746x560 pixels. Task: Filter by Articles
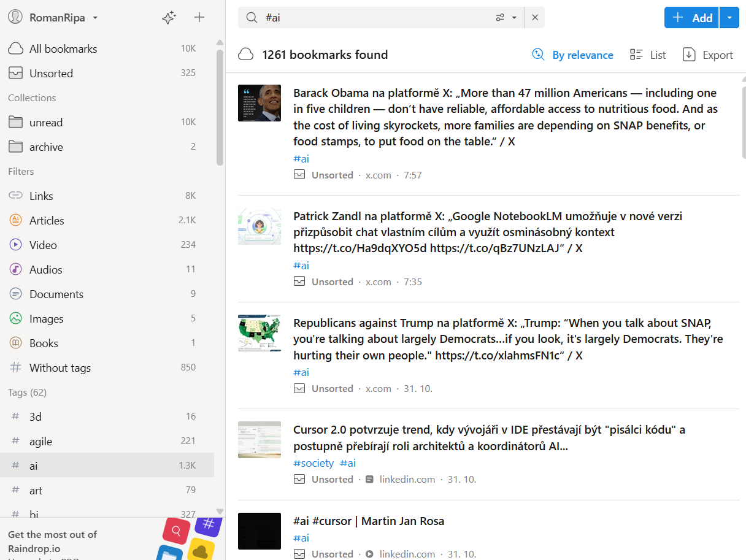tap(107, 220)
